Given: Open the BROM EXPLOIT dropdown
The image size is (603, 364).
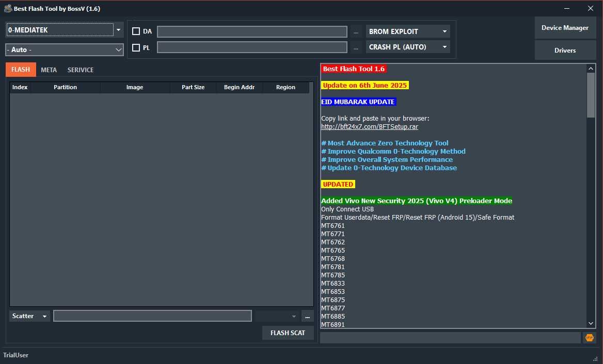Looking at the screenshot, I should coord(443,31).
